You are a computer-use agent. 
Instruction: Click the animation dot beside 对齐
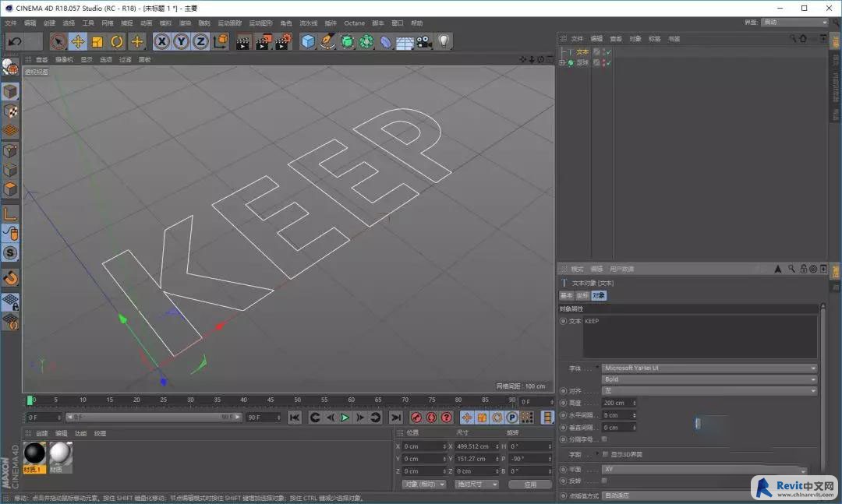tap(564, 391)
